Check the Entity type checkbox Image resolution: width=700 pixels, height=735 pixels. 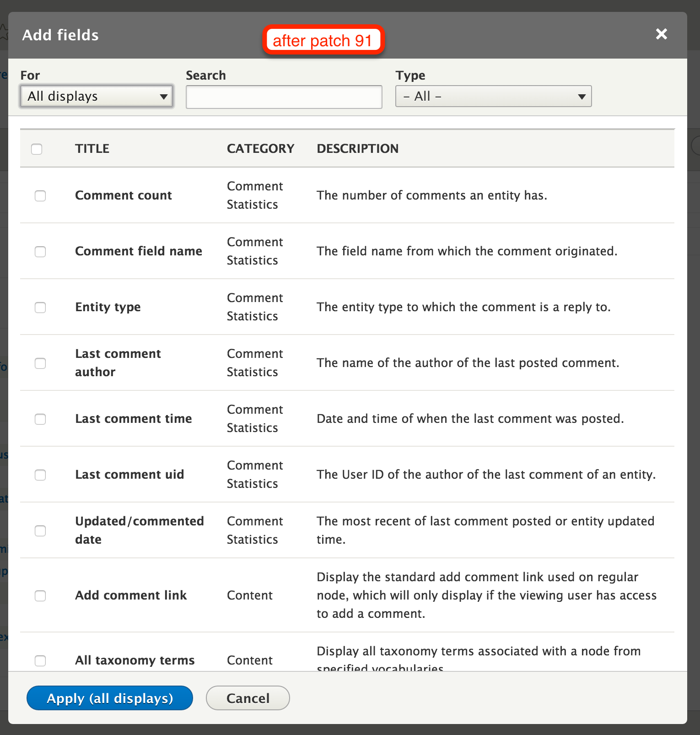coord(40,308)
